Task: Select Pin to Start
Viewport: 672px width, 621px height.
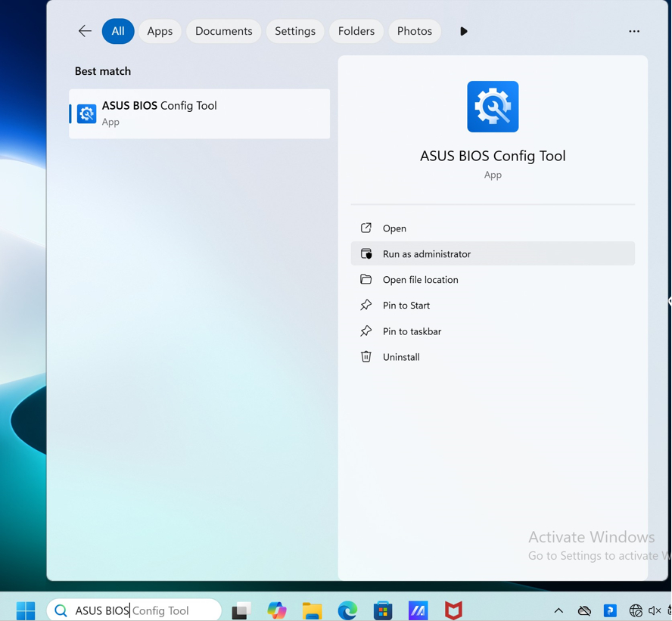Action: (493, 306)
